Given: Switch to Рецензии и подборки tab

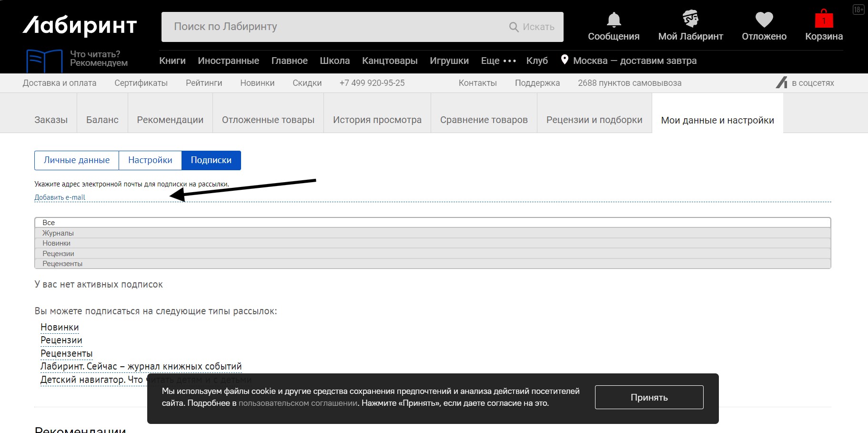Looking at the screenshot, I should [x=595, y=120].
